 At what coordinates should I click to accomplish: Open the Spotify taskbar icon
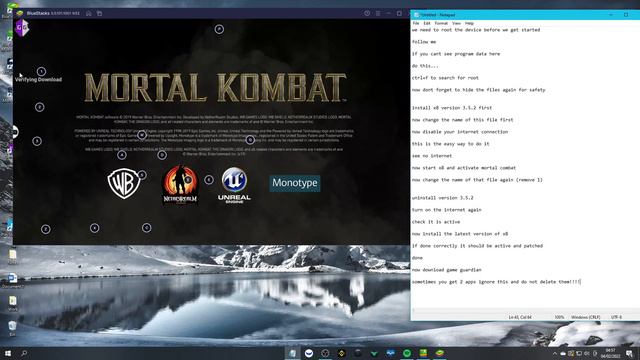coord(407,353)
